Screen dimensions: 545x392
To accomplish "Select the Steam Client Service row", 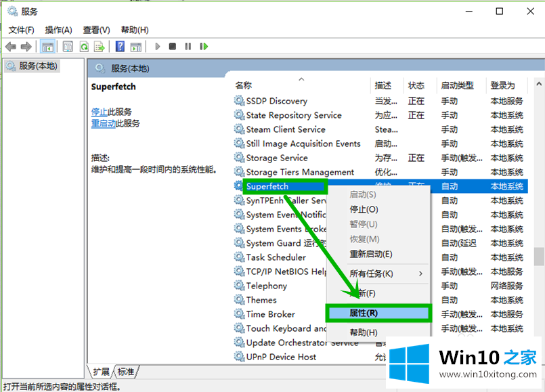I will [380, 129].
